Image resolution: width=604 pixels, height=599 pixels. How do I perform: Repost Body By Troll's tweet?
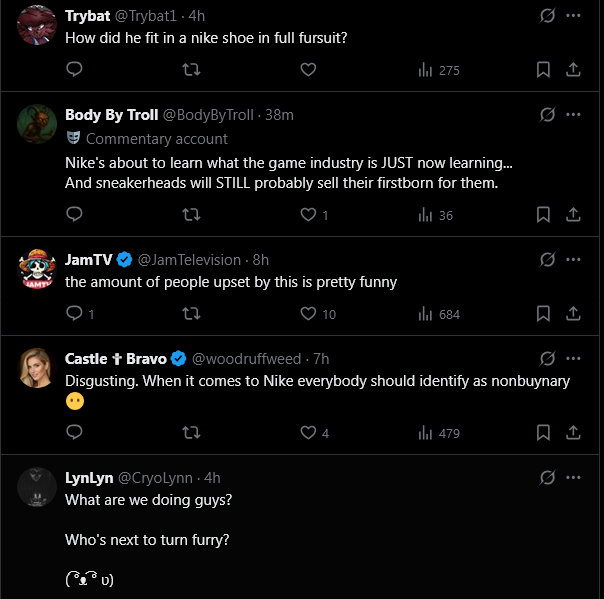pyautogui.click(x=191, y=215)
